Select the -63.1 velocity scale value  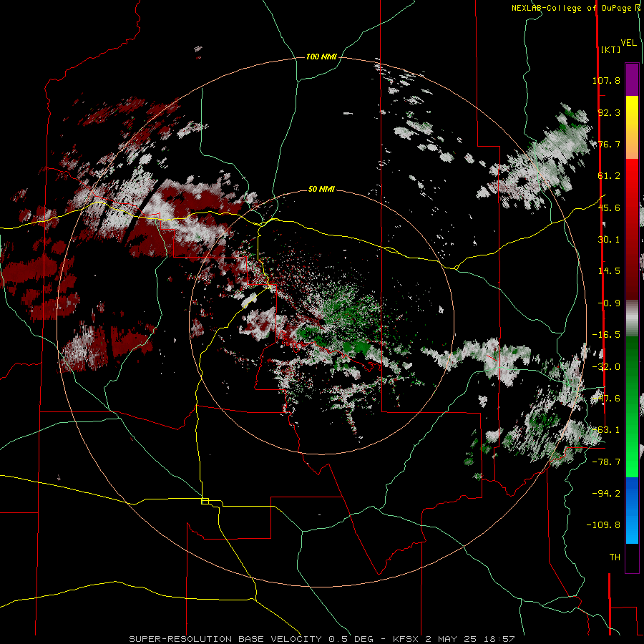pyautogui.click(x=606, y=430)
